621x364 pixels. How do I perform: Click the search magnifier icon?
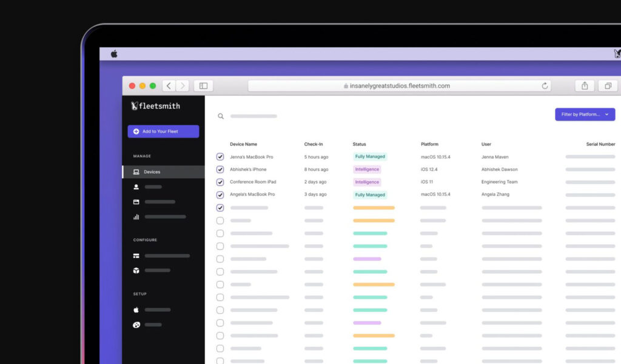pyautogui.click(x=221, y=116)
